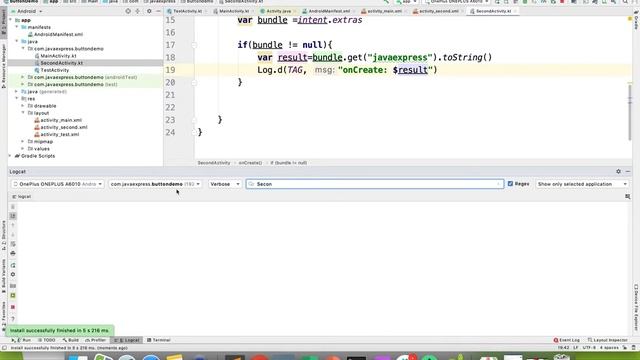Click the red stop icon in top toolbar
This screenshot has height=360, width=640.
tap(562, 2)
